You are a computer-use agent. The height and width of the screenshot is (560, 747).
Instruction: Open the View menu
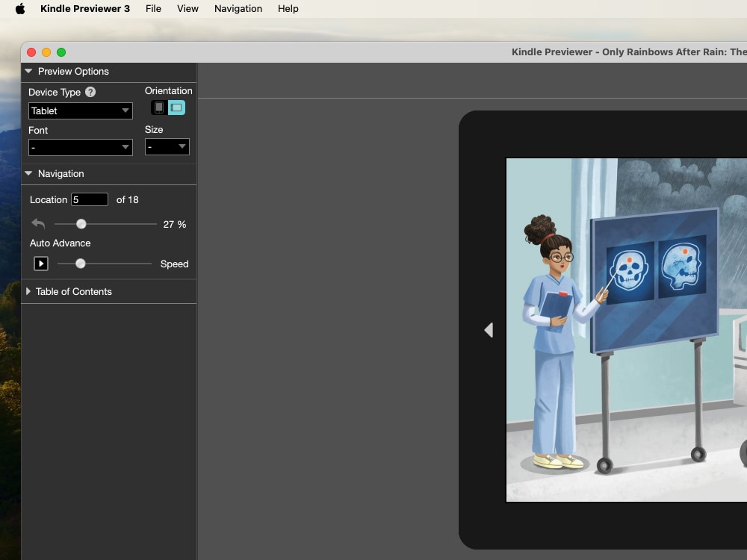(x=187, y=8)
